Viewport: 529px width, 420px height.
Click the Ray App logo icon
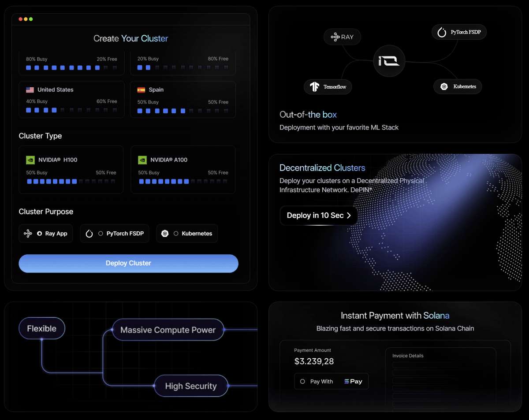pyautogui.click(x=28, y=234)
